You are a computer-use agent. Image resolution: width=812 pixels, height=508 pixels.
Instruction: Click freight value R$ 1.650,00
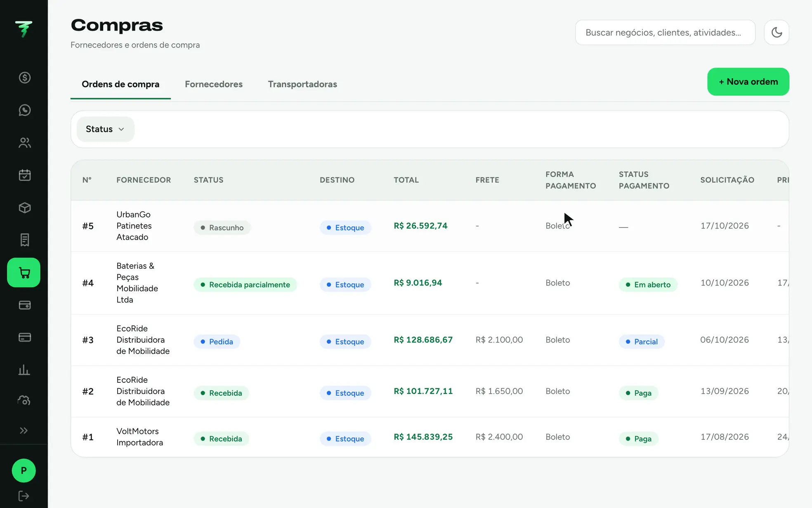(x=499, y=391)
